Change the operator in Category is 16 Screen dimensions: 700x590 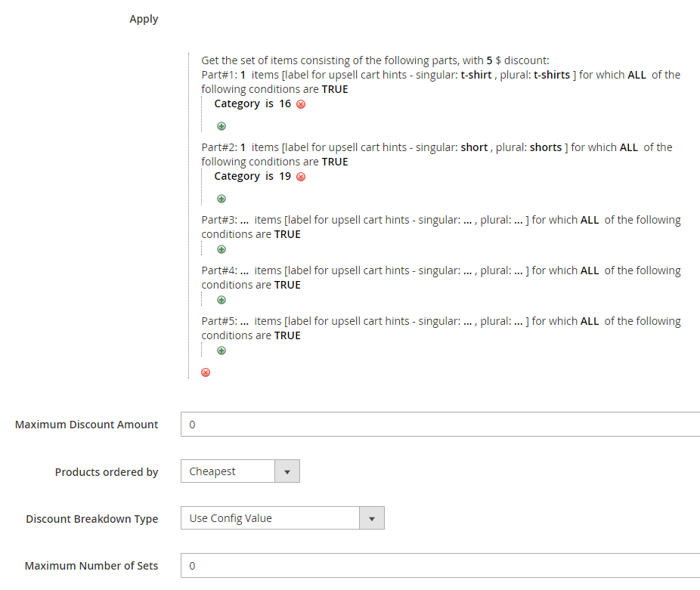269,104
